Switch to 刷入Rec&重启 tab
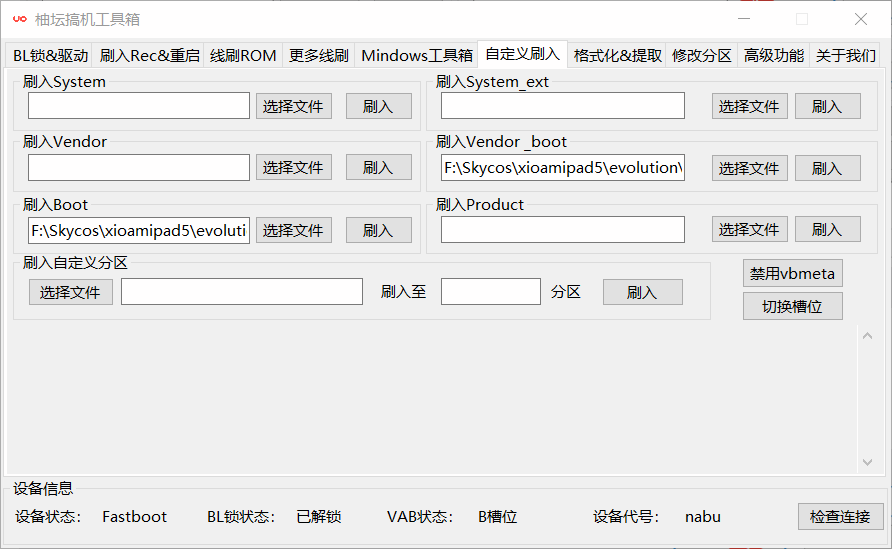 tap(149, 55)
